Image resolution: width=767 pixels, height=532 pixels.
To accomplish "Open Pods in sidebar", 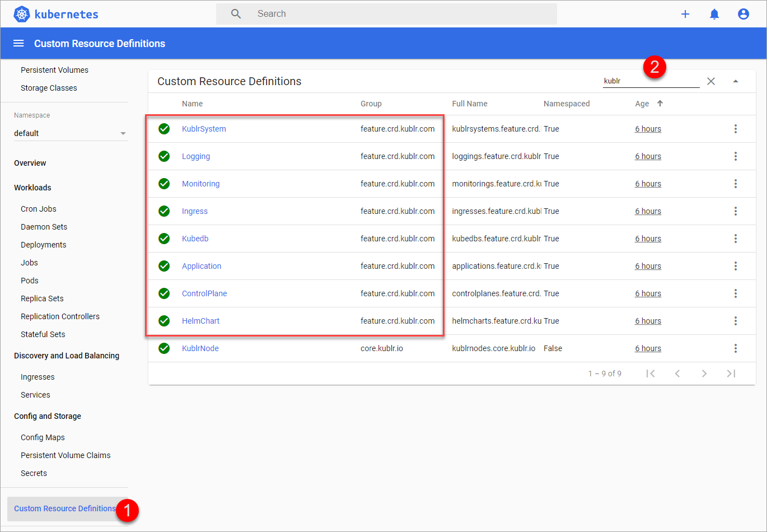I will coord(30,281).
